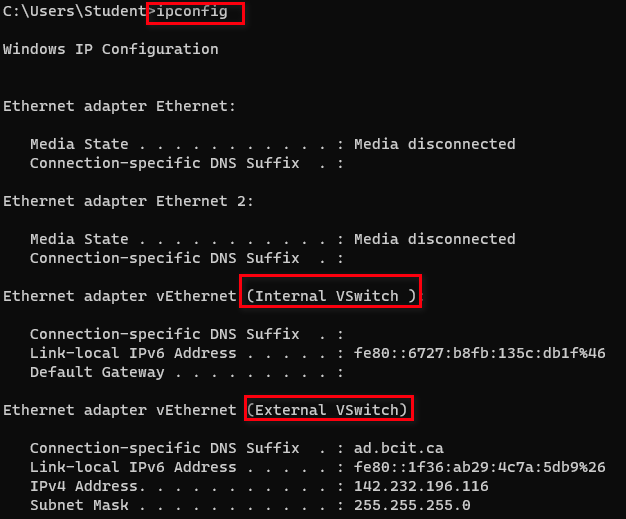Click Connection-specific DNS Suffix label under External VSwitch
626x519 pixels.
pyautogui.click(x=164, y=448)
